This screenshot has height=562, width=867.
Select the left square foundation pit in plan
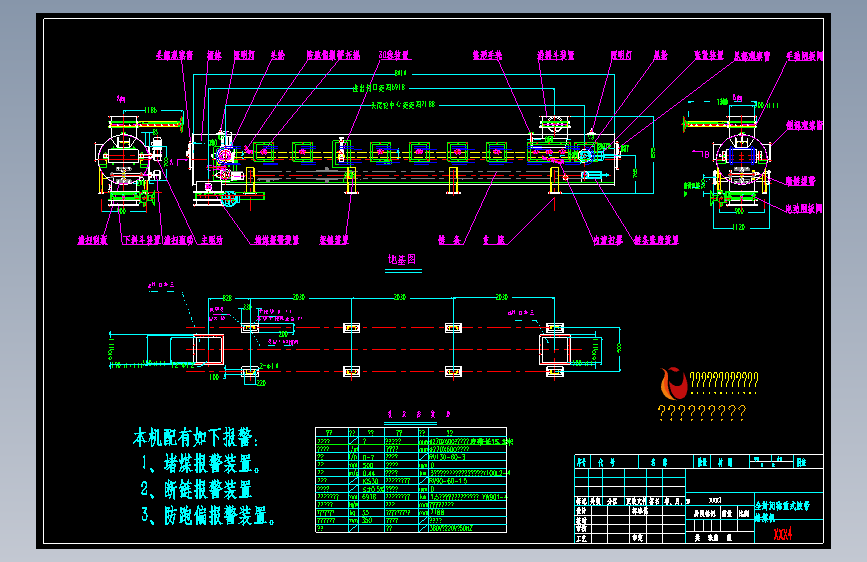tap(208, 350)
